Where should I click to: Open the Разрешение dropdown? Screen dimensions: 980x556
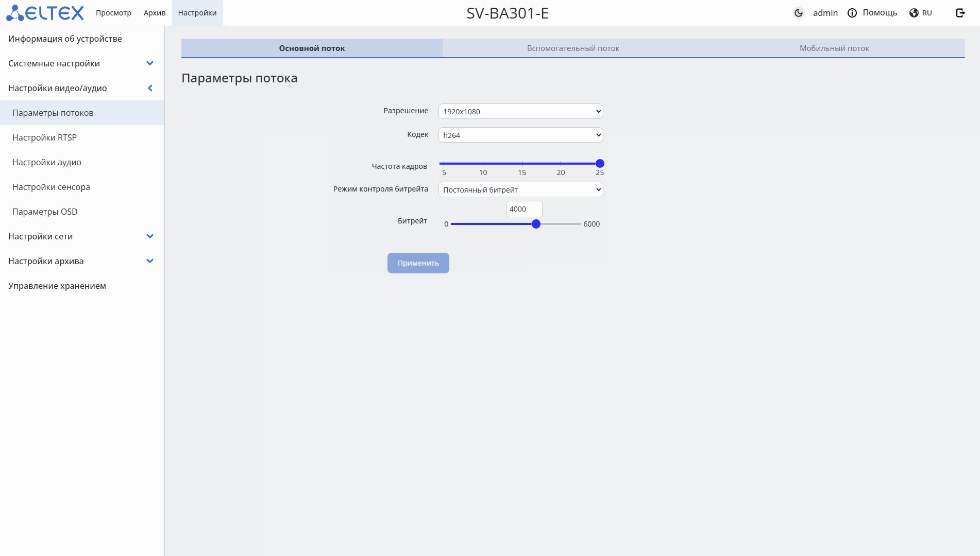coord(521,111)
